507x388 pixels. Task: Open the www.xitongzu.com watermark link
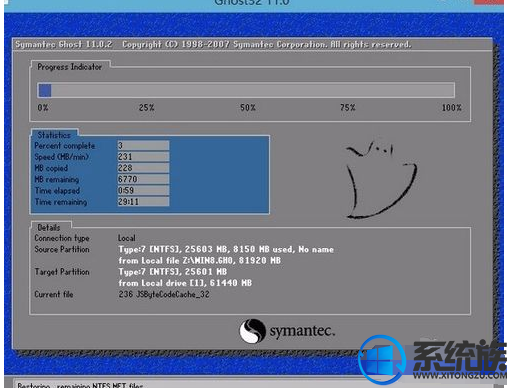point(459,376)
